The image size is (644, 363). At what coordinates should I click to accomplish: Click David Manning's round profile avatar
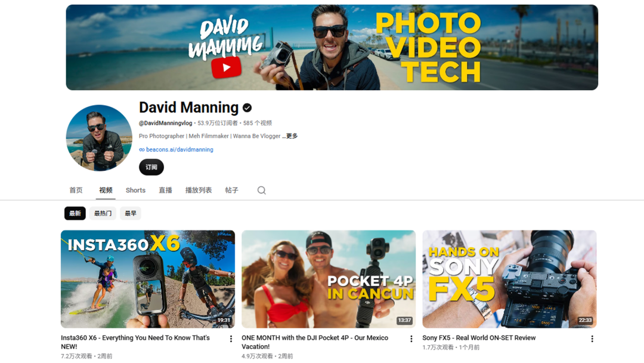pos(99,138)
